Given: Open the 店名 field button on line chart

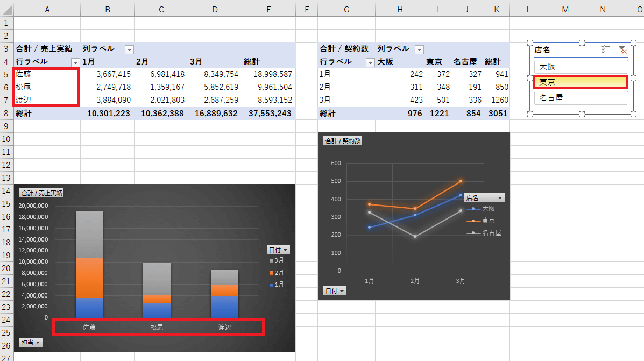Looking at the screenshot, I should pyautogui.click(x=484, y=198).
